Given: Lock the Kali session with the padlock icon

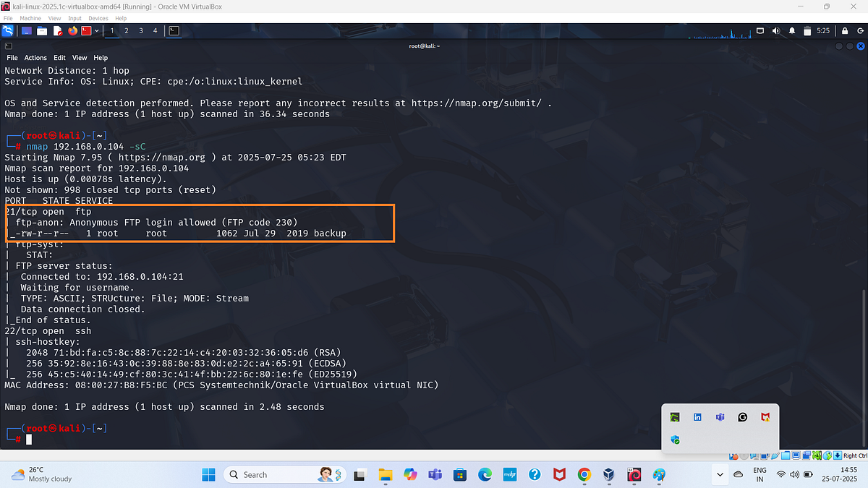Looking at the screenshot, I should click(845, 30).
